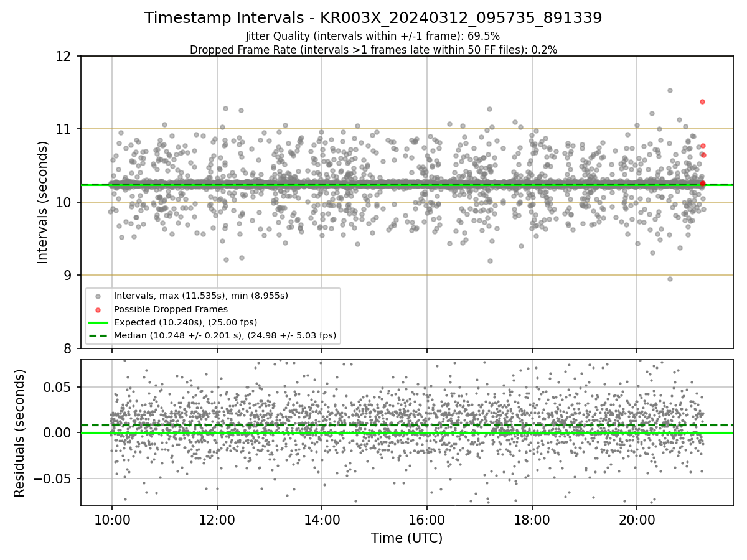This screenshot has height=560, width=747.
Task: Click the dashed green line sample in the legend
Action: point(100,335)
